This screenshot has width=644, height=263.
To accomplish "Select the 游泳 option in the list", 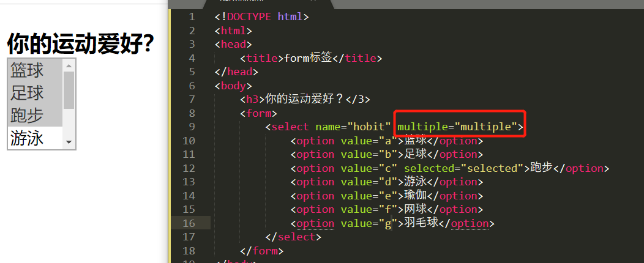I will pyautogui.click(x=36, y=138).
